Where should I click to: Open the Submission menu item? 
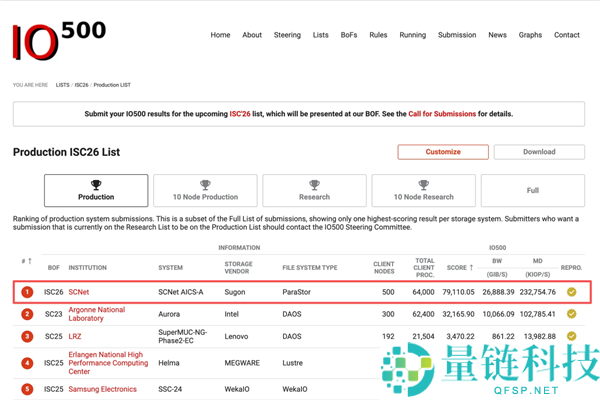457,35
